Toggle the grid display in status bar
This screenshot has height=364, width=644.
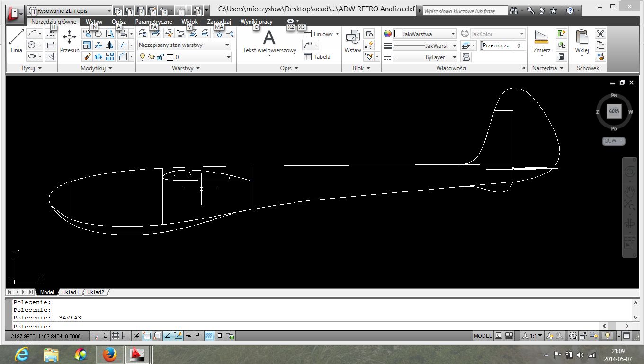[x=115, y=336]
